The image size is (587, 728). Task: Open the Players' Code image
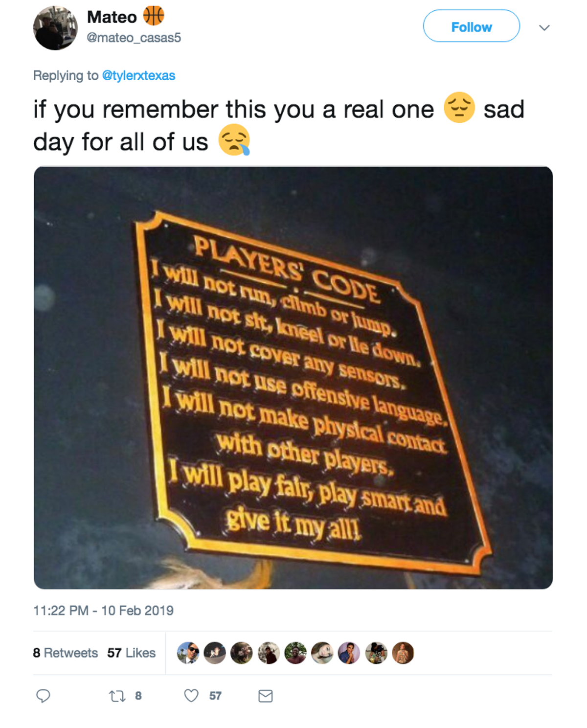(293, 378)
